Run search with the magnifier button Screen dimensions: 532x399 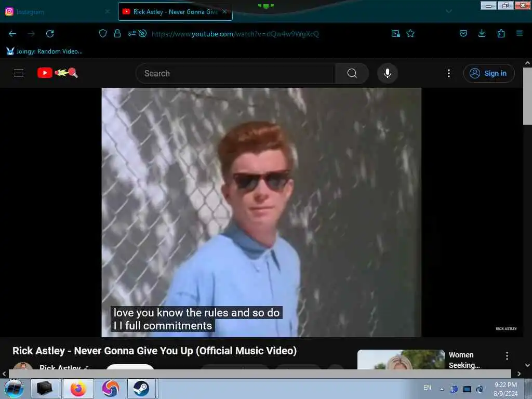tap(352, 73)
